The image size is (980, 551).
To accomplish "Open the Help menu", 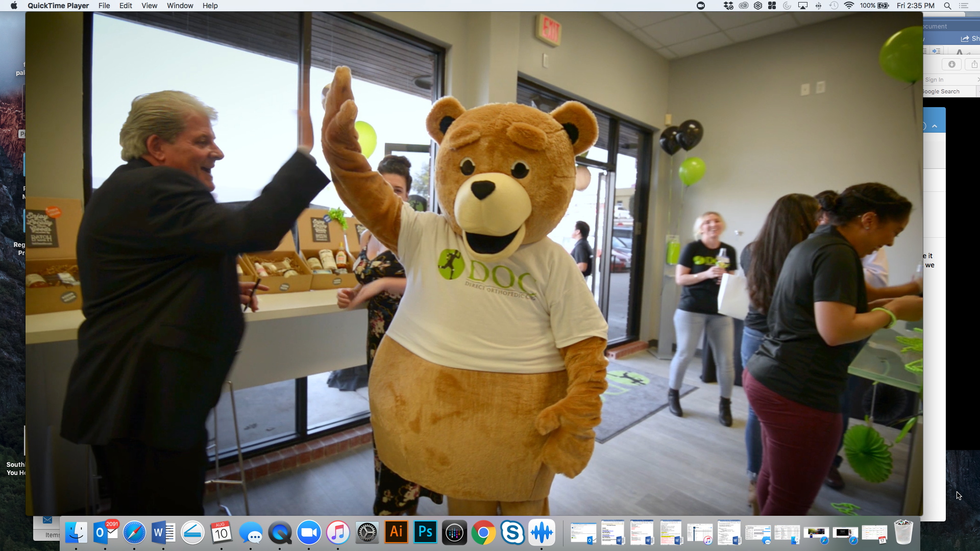I will [x=210, y=6].
